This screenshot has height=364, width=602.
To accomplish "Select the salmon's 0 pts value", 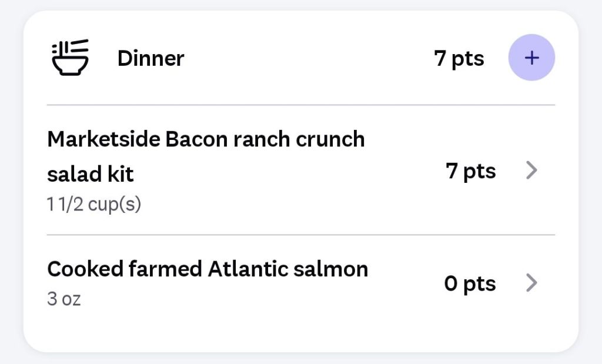I will [469, 283].
